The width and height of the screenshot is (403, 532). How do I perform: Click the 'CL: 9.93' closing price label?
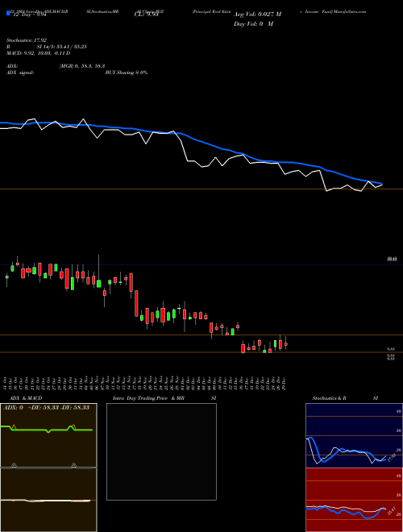[146, 15]
